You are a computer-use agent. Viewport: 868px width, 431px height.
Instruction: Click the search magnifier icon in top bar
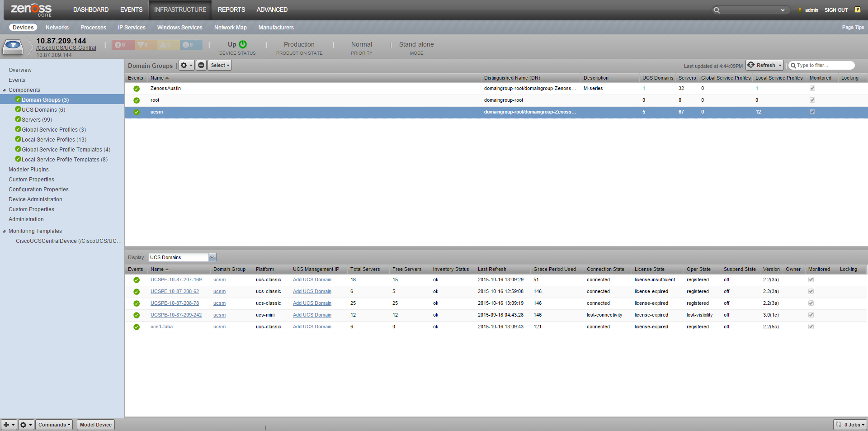click(x=717, y=10)
